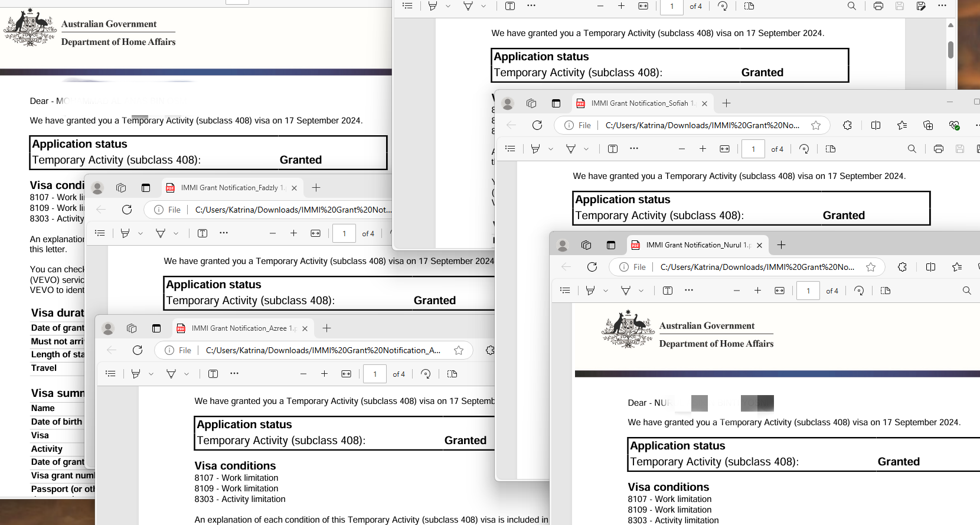980x525 pixels.
Task: Open search in the topmost PDF toolbar
Action: tap(851, 6)
